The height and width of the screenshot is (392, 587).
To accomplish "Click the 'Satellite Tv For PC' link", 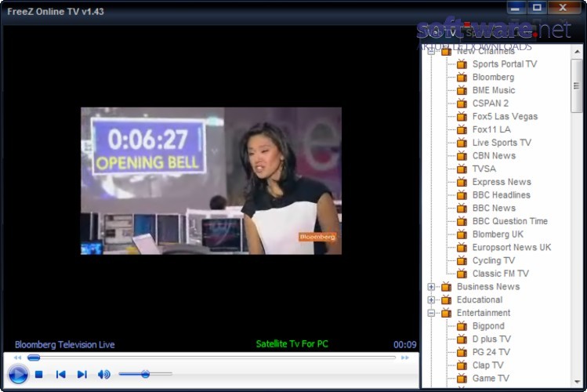I will [x=292, y=344].
